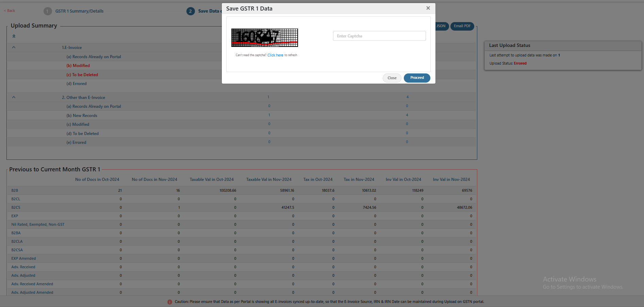Open the Adv. Adjusted row
Image resolution: width=644 pixels, height=307 pixels.
click(x=23, y=275)
